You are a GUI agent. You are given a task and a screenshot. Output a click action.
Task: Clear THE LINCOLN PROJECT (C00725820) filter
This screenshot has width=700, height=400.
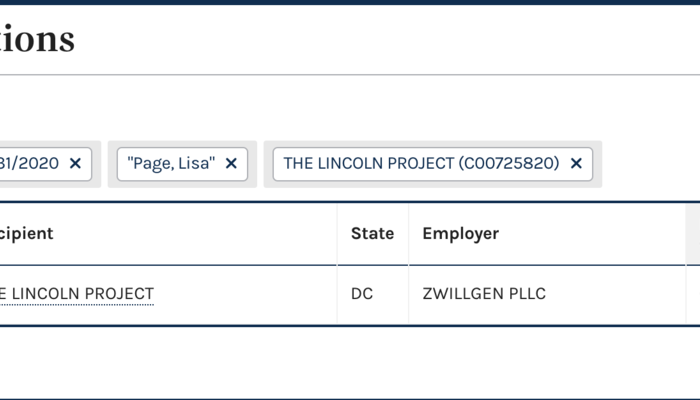coord(576,163)
